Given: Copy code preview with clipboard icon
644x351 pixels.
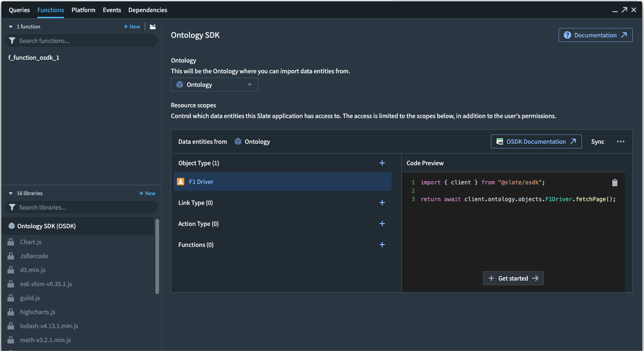Looking at the screenshot, I should (x=615, y=183).
